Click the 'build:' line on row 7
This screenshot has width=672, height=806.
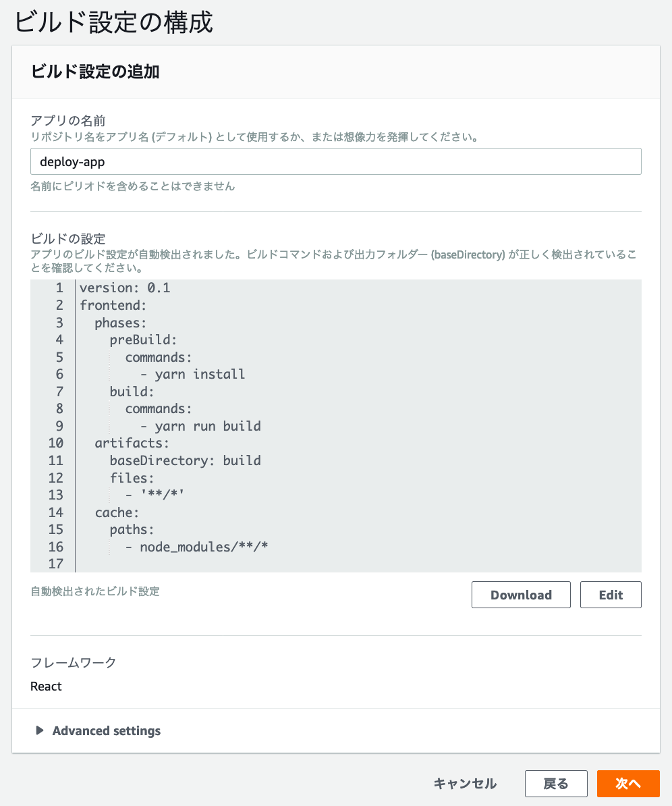132,392
